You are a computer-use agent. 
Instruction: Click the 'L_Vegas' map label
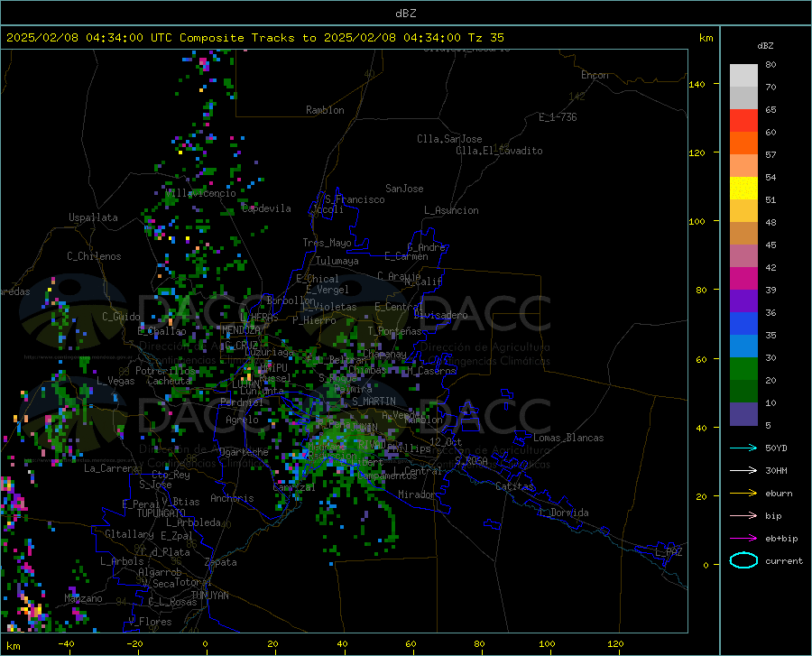click(x=116, y=381)
